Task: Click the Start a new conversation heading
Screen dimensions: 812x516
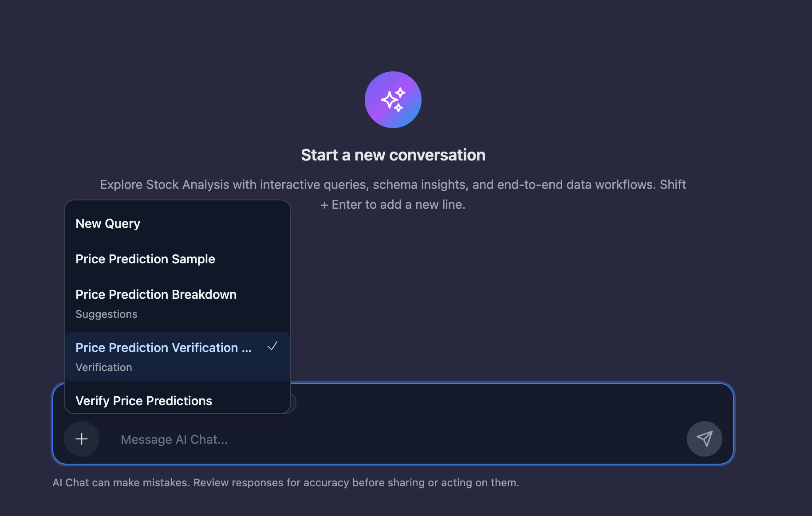Action: [x=393, y=155]
